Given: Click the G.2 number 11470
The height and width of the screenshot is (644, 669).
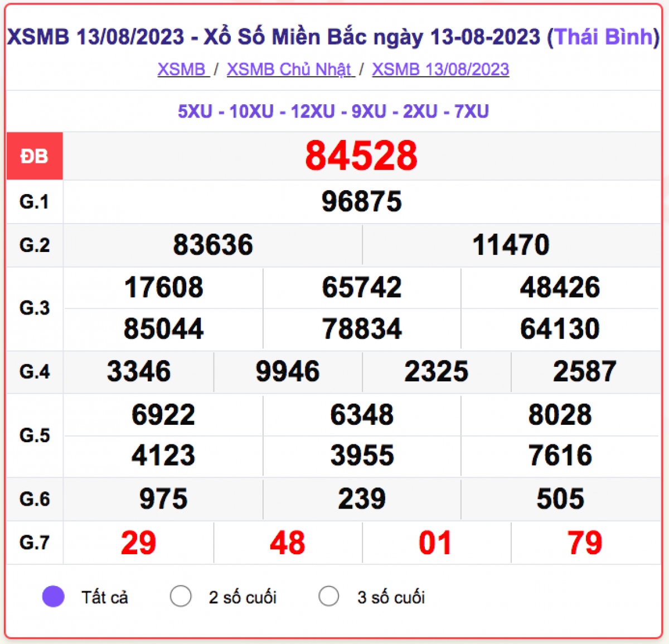Looking at the screenshot, I should point(511,245).
